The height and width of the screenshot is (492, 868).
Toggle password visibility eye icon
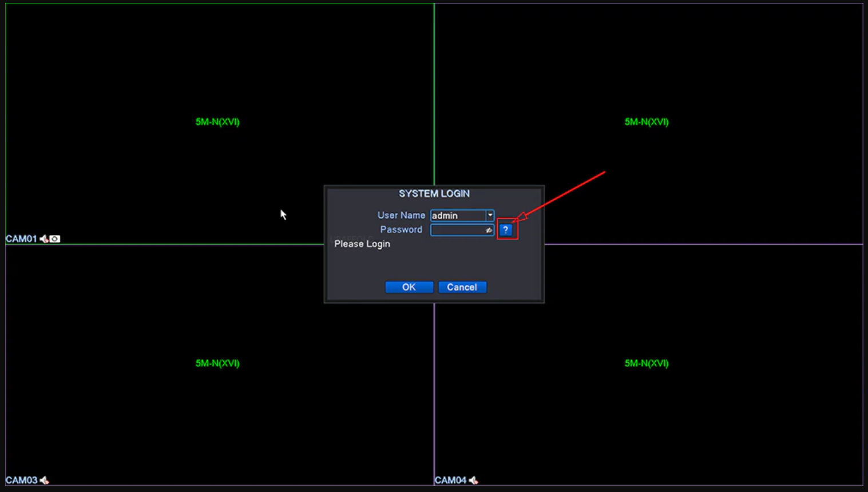[489, 230]
